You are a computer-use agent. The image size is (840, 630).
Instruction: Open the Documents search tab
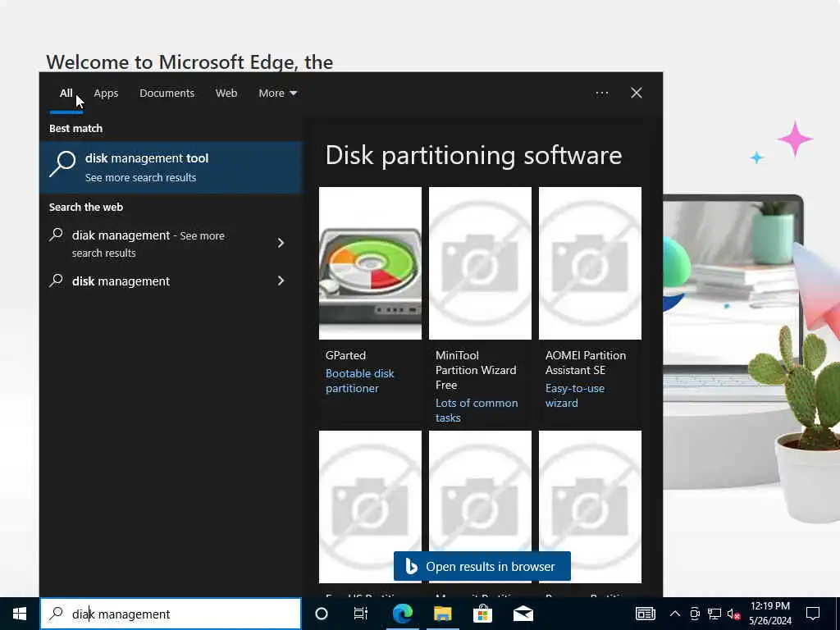[167, 94]
